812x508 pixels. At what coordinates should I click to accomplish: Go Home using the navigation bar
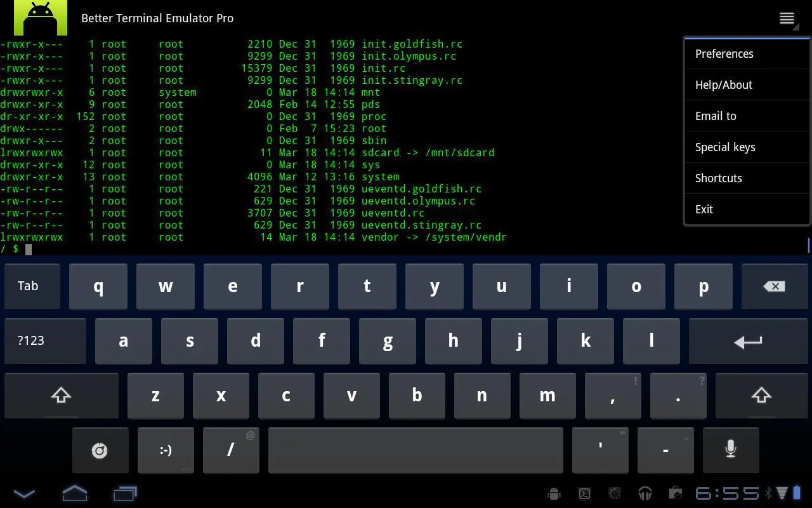[x=74, y=493]
